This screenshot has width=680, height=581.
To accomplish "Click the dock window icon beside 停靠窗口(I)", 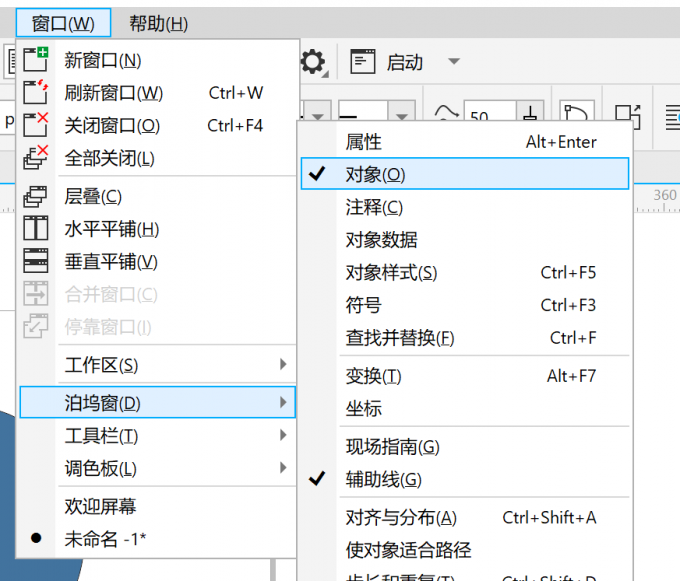I will point(36,326).
